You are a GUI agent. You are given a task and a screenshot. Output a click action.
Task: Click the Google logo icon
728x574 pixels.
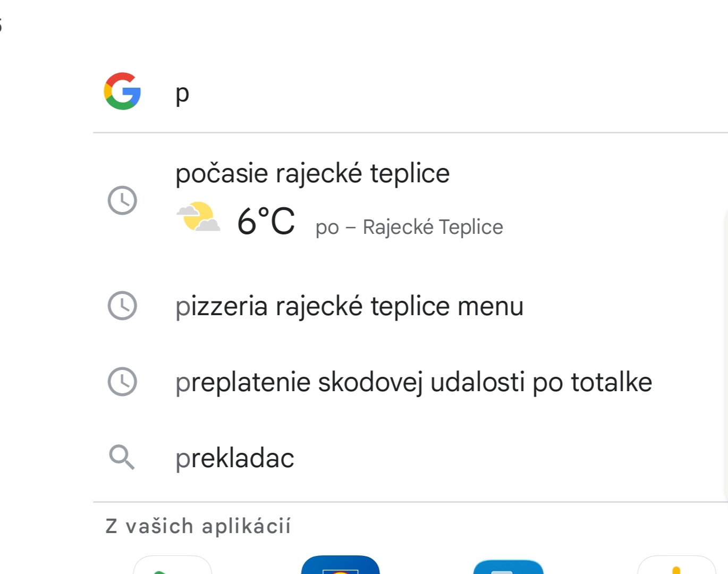[122, 91]
